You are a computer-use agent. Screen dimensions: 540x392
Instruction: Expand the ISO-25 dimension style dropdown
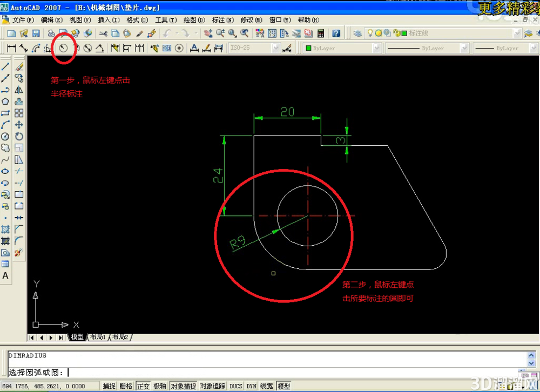(x=276, y=48)
